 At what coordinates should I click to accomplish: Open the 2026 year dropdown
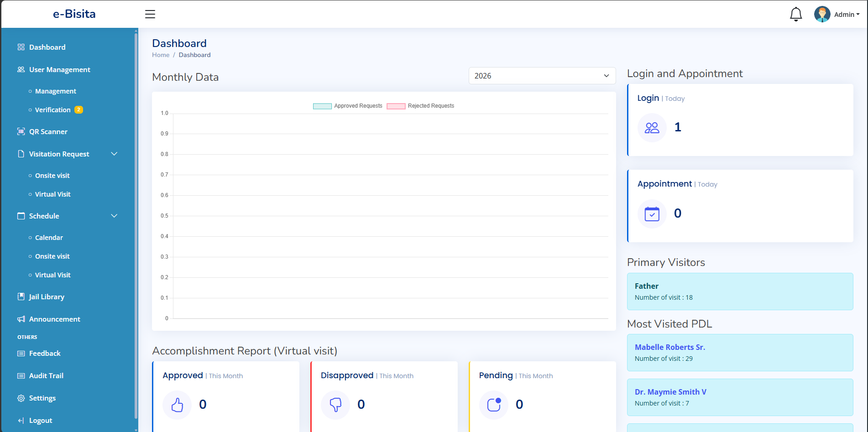coord(542,76)
